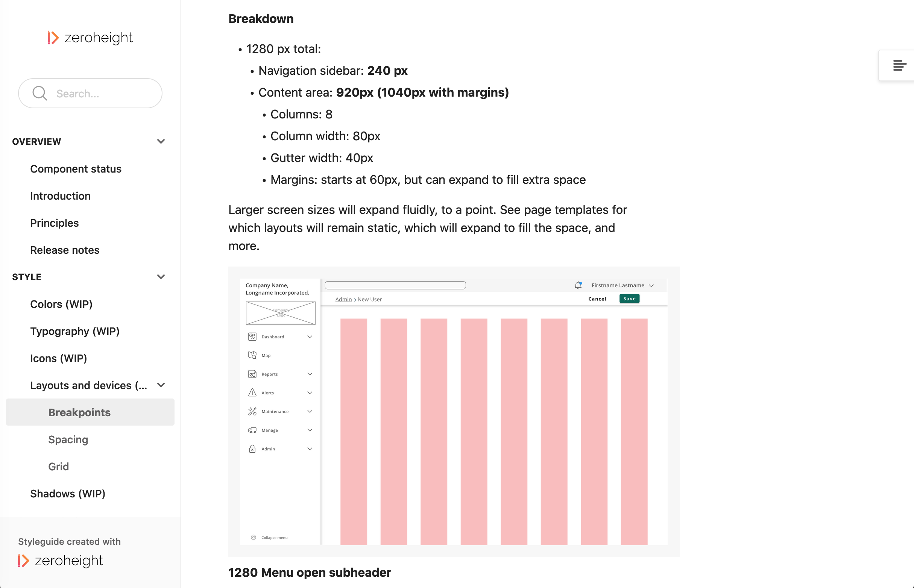Click the zeroheight logo at top

tap(90, 38)
